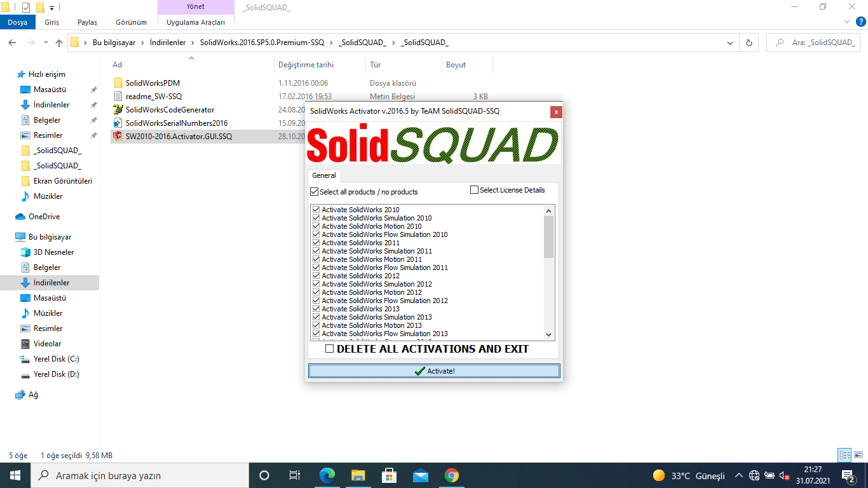This screenshot has height=488, width=868.
Task: Expand address bar history dropdown
Action: [x=729, y=43]
